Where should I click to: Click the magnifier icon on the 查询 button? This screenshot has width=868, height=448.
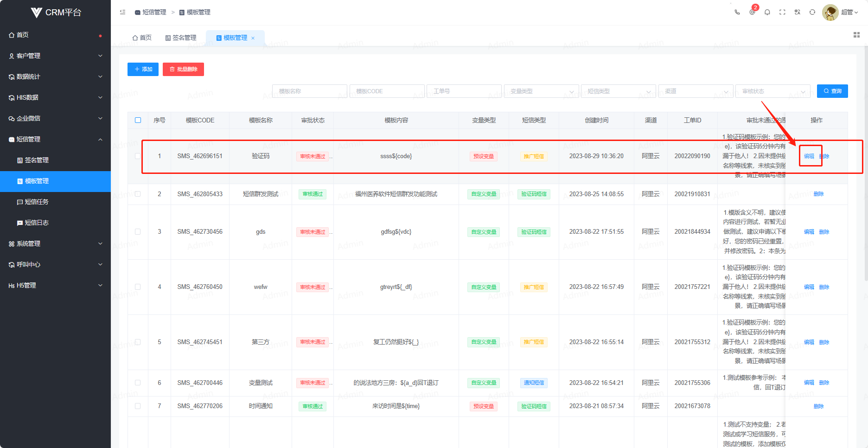tap(826, 91)
